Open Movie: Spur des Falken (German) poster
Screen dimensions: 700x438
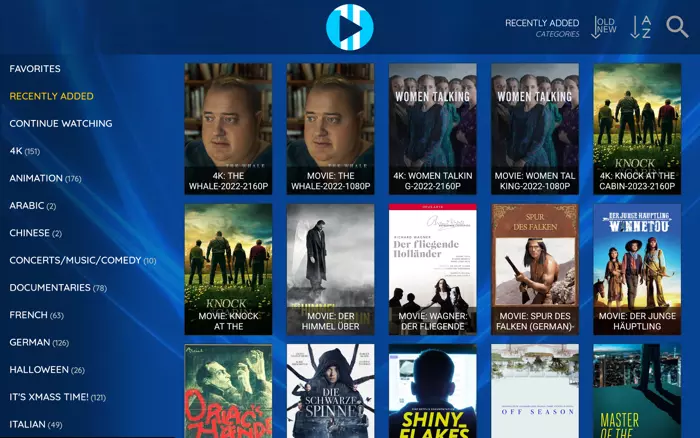pyautogui.click(x=535, y=269)
